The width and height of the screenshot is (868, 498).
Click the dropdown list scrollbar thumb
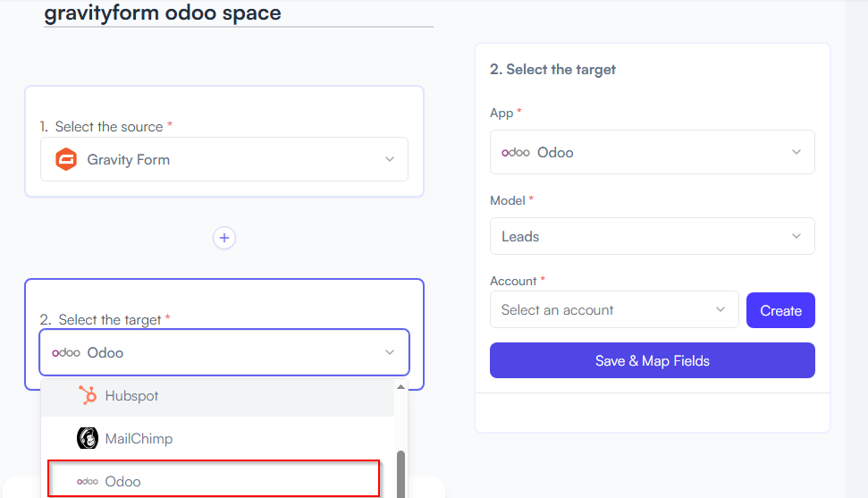pos(400,474)
